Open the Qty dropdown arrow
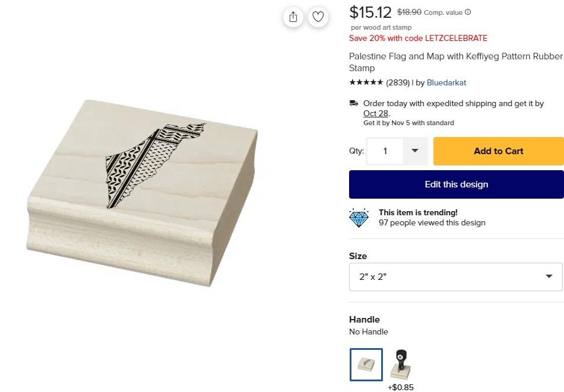Viewport: 564px width, 392px height. point(415,151)
